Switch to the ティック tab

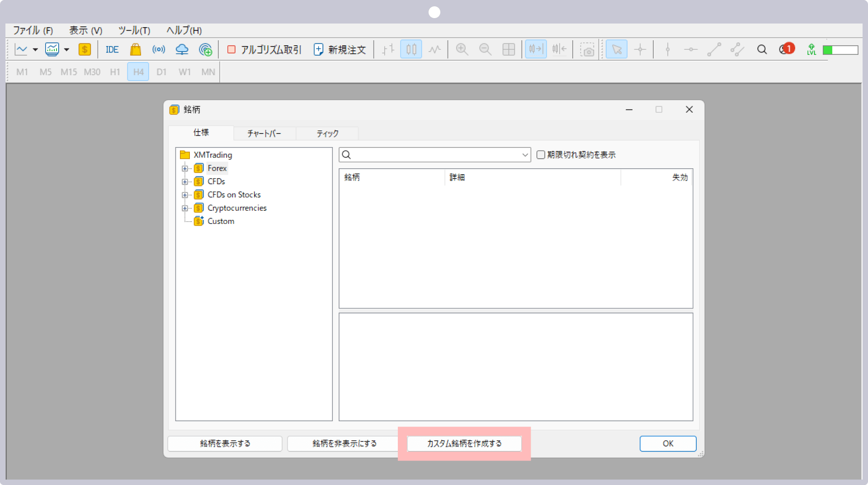point(327,133)
